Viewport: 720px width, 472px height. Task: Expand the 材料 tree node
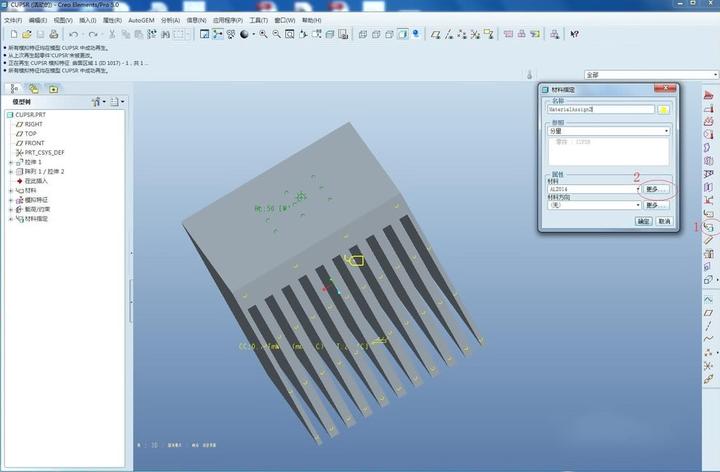11,191
